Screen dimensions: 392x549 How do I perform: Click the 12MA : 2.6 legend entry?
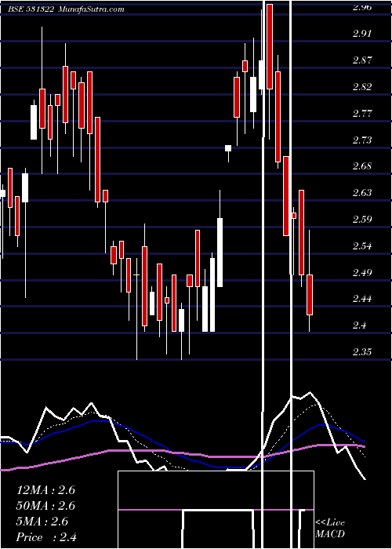(x=45, y=490)
